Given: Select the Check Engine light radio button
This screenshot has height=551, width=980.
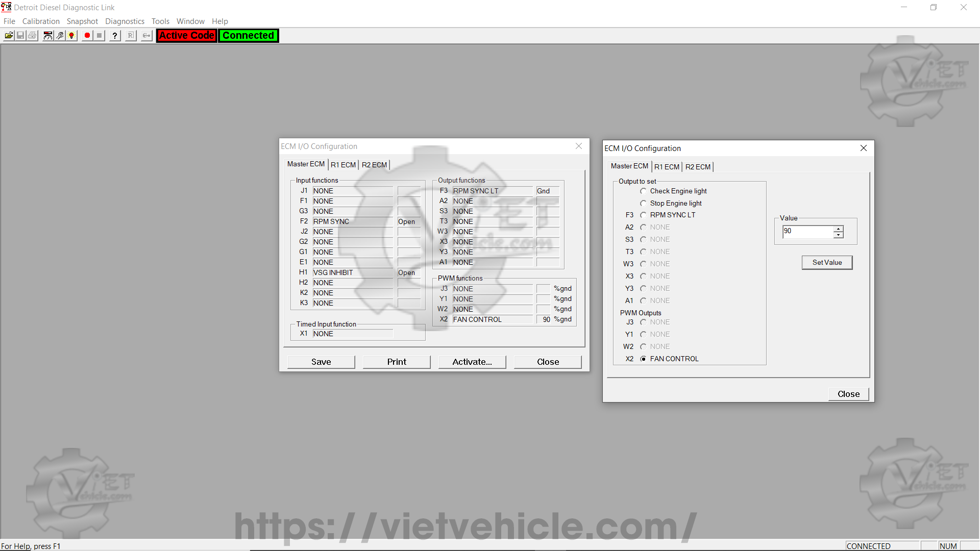Looking at the screenshot, I should point(643,191).
